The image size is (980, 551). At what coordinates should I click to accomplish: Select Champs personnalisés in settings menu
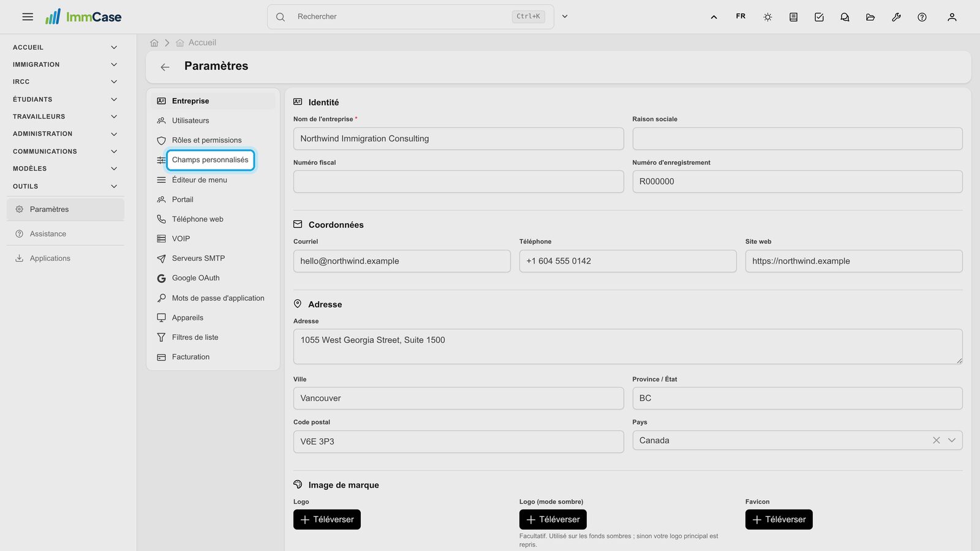(210, 160)
